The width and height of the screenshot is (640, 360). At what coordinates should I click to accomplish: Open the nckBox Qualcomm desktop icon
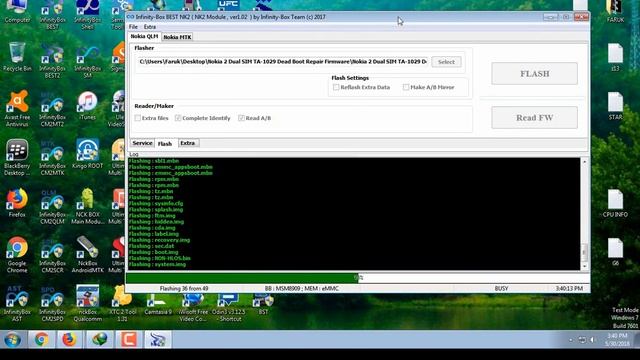coord(87,304)
